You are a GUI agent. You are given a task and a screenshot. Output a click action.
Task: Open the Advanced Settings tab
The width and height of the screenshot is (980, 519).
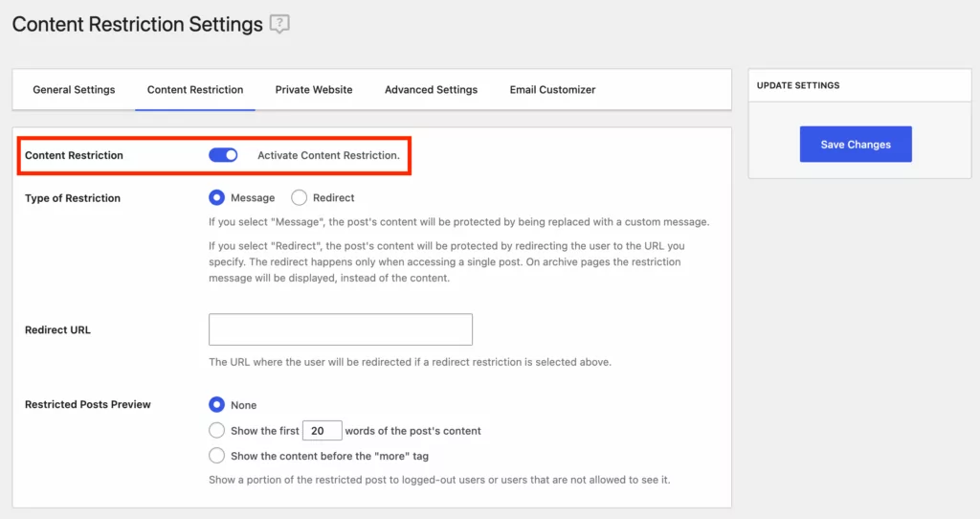pos(432,89)
